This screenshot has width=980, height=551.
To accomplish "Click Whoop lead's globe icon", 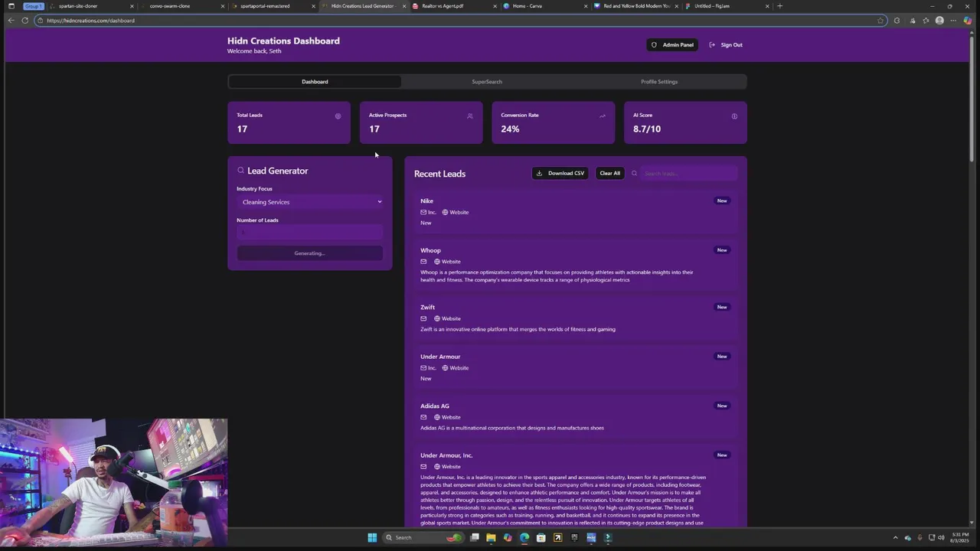I will coord(437,262).
